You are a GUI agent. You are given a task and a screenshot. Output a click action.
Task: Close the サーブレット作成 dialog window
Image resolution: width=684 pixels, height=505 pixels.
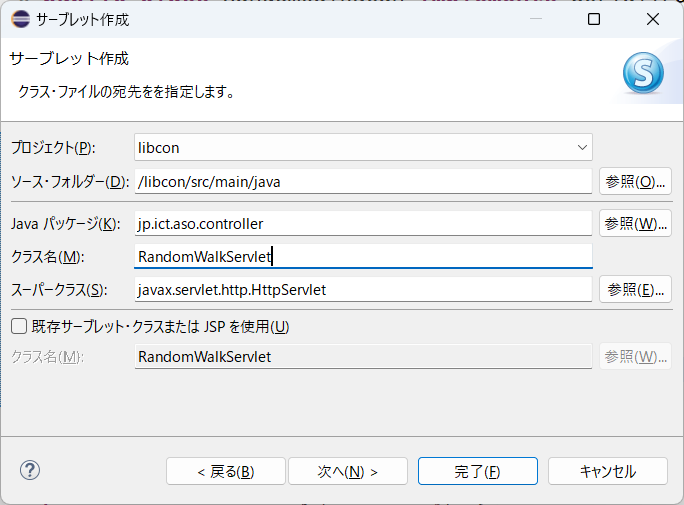pyautogui.click(x=653, y=19)
